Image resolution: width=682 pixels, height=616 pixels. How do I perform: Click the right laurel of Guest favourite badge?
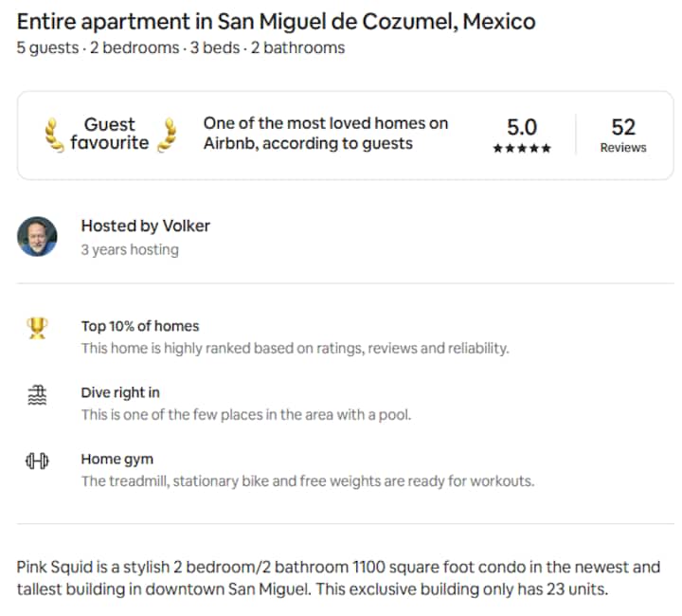click(x=167, y=134)
